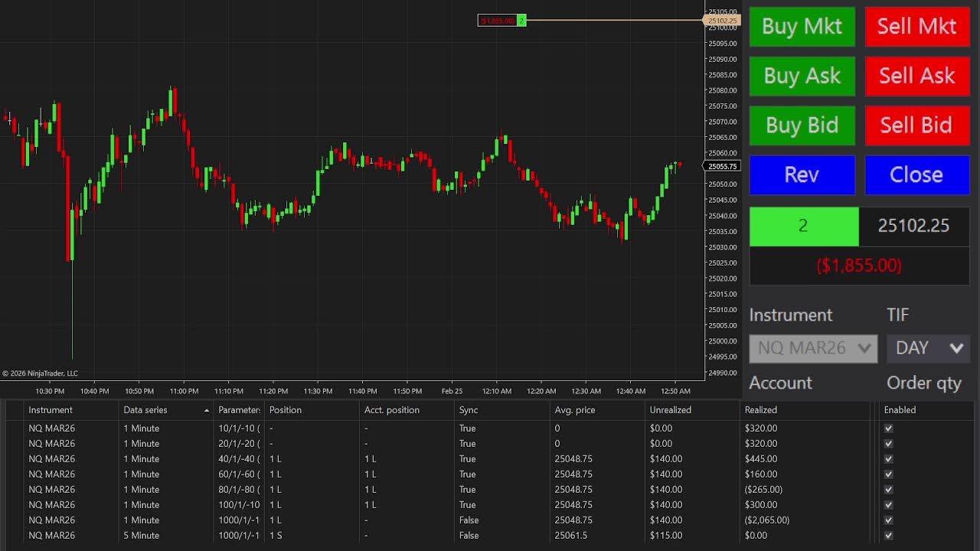Click the 11:00 PM time axis label
The image size is (980, 551).
point(184,391)
